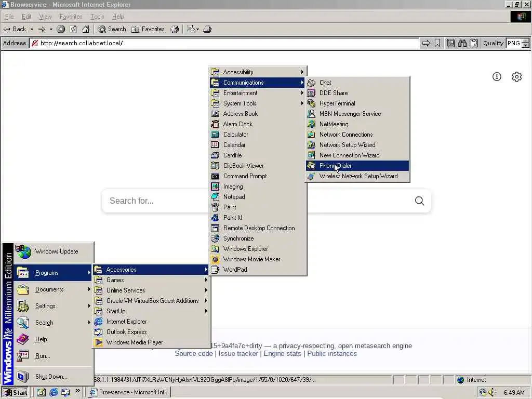Launch Windows Movie Maker
Screen dimensions: 532x399
coord(258,259)
